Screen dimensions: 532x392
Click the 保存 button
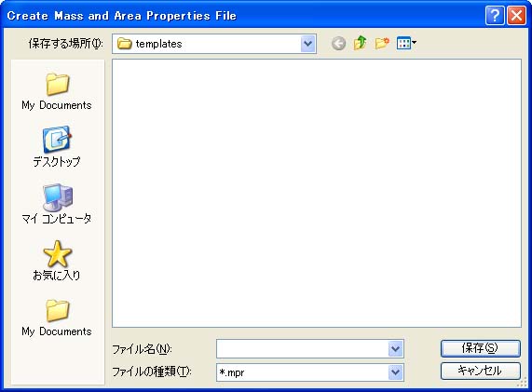pyautogui.click(x=480, y=348)
